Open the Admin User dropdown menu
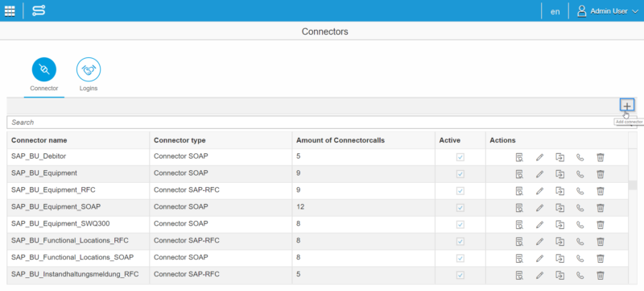The width and height of the screenshot is (644, 291). click(x=608, y=11)
